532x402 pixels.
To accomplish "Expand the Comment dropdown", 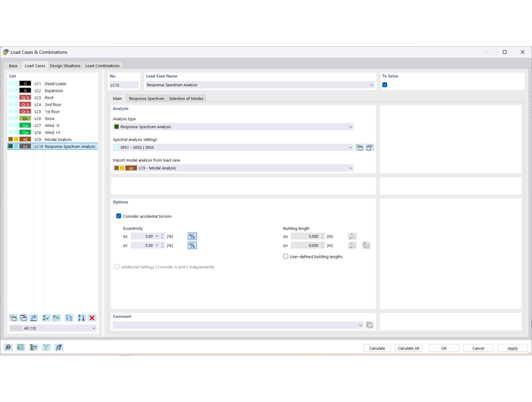I will pos(360,325).
